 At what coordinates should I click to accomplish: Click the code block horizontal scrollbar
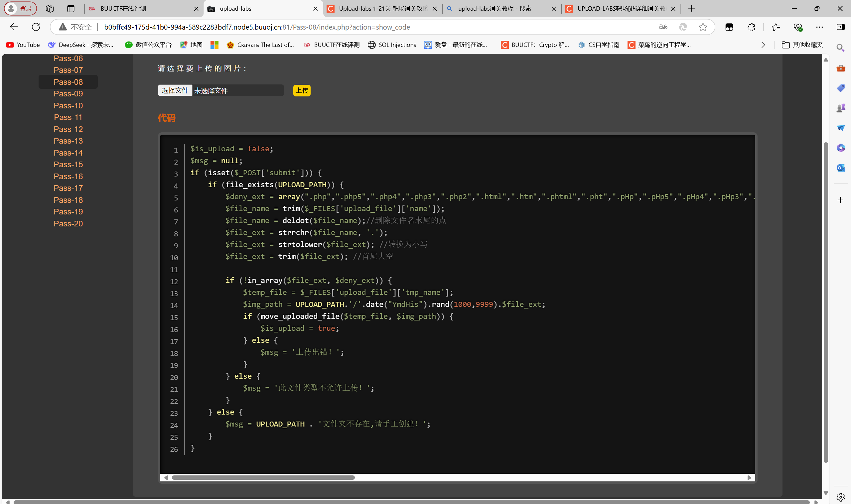pyautogui.click(x=263, y=477)
